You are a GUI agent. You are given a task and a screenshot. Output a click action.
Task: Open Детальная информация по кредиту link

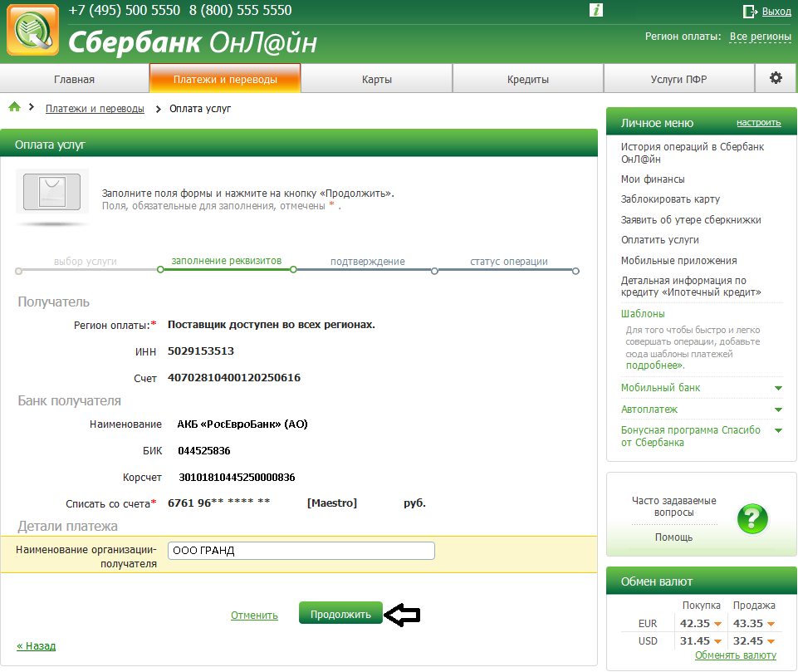(691, 286)
